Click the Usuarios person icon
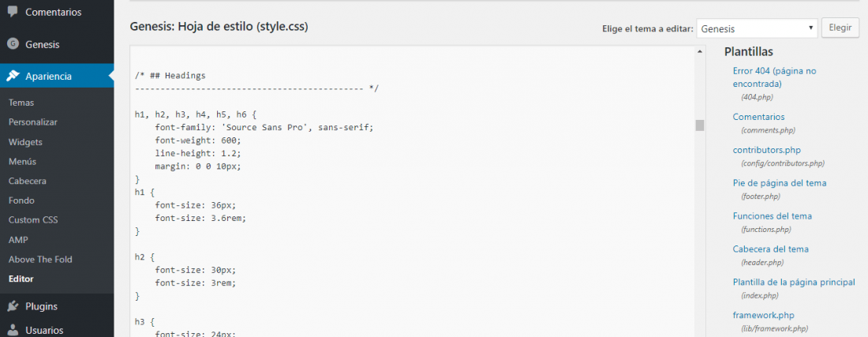 13,331
